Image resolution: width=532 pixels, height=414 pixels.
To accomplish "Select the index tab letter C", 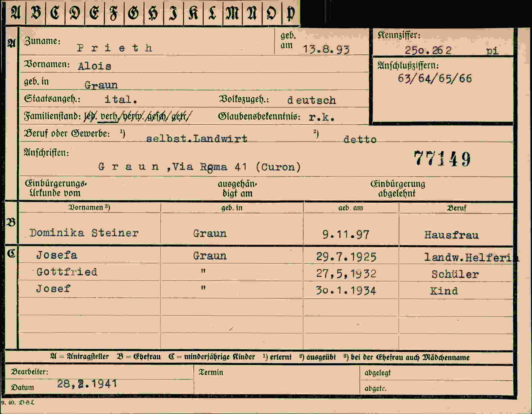I will point(55,13).
